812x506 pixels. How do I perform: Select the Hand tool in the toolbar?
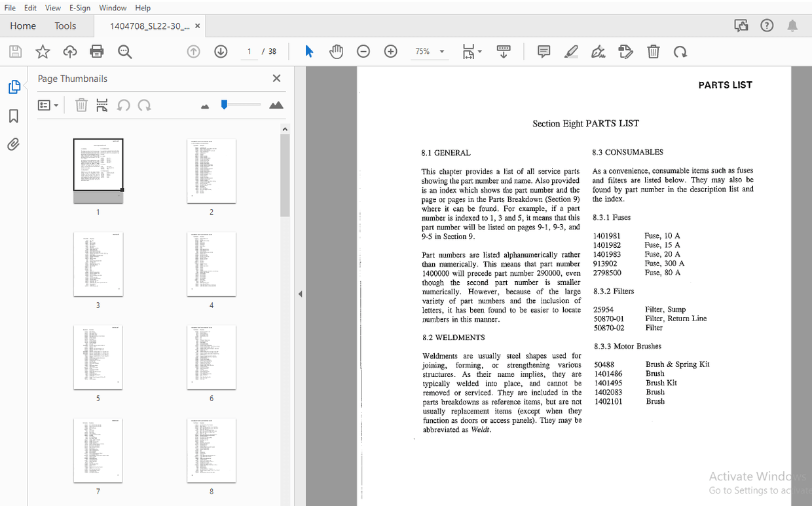336,51
